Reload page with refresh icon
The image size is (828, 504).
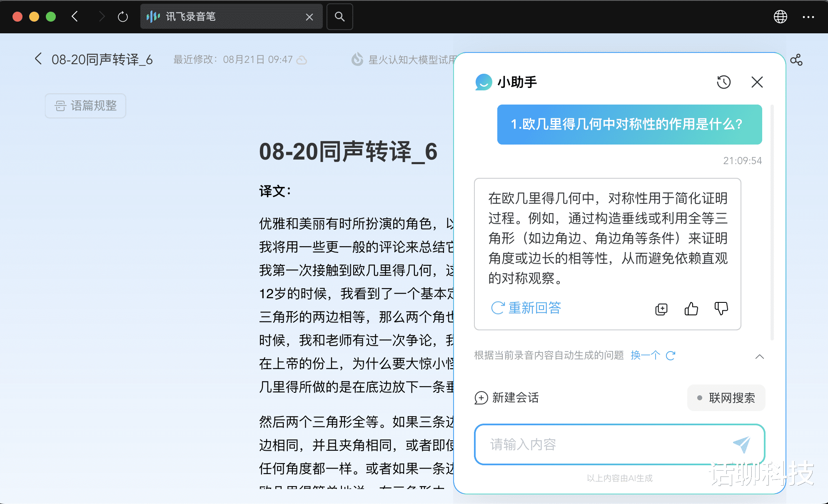[x=122, y=17]
